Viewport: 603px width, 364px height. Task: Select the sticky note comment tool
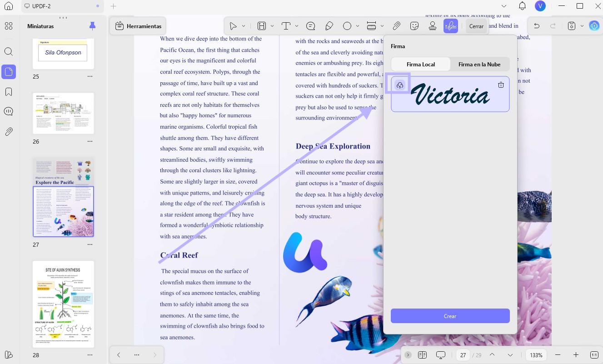pyautogui.click(x=311, y=26)
